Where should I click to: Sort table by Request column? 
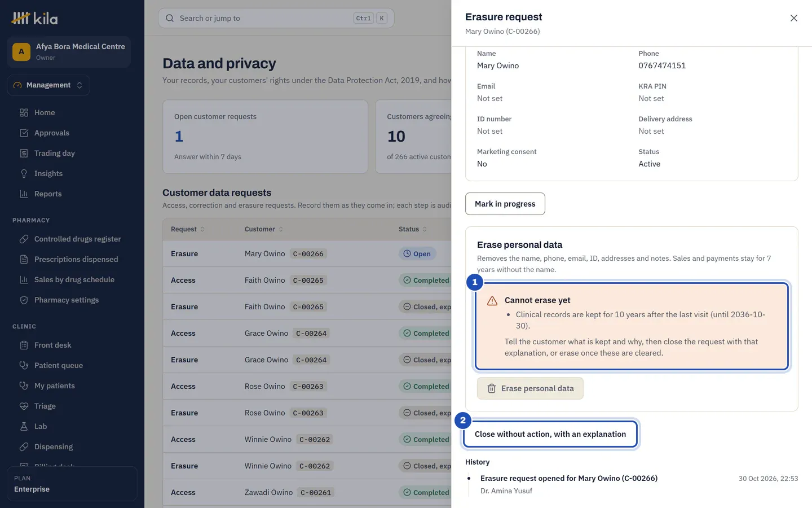(x=188, y=229)
